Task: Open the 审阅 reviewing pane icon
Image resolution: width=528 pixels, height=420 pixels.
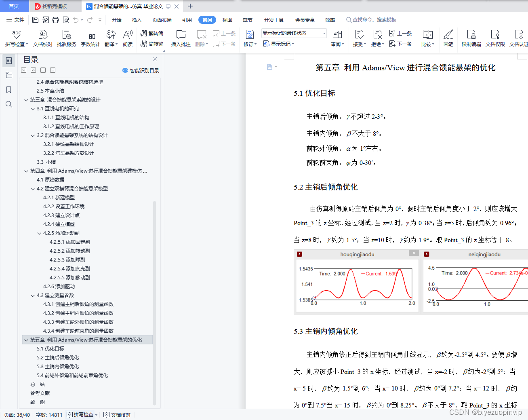Action: 337,38
